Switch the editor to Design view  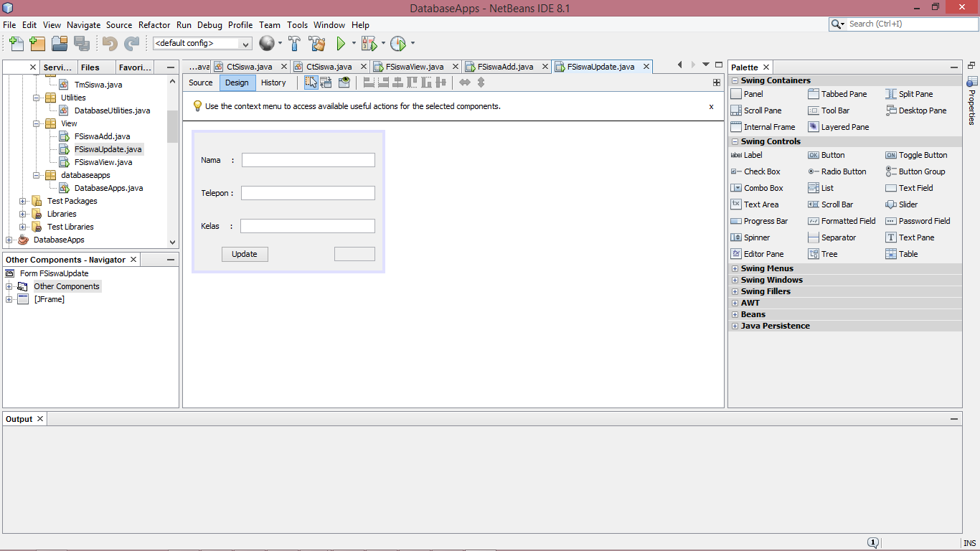coord(237,83)
